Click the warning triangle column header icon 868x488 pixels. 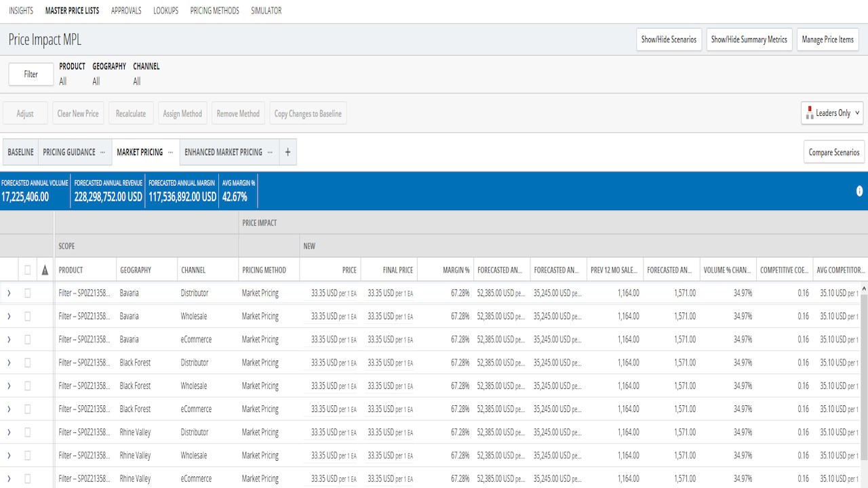pyautogui.click(x=45, y=270)
